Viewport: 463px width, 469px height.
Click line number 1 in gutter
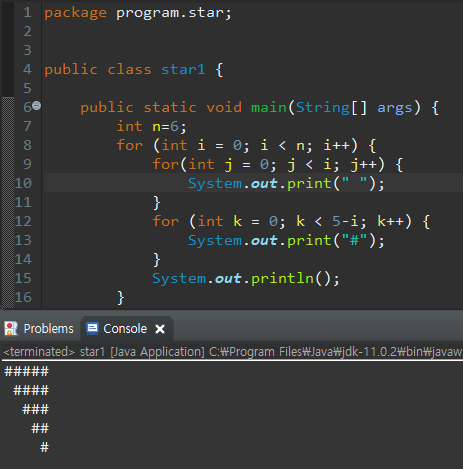tap(27, 13)
